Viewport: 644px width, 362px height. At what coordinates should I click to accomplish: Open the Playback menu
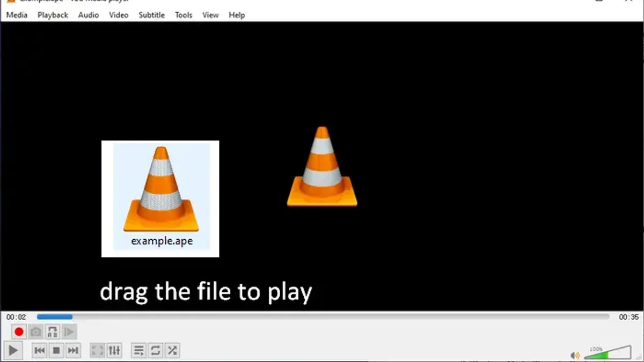click(x=53, y=15)
